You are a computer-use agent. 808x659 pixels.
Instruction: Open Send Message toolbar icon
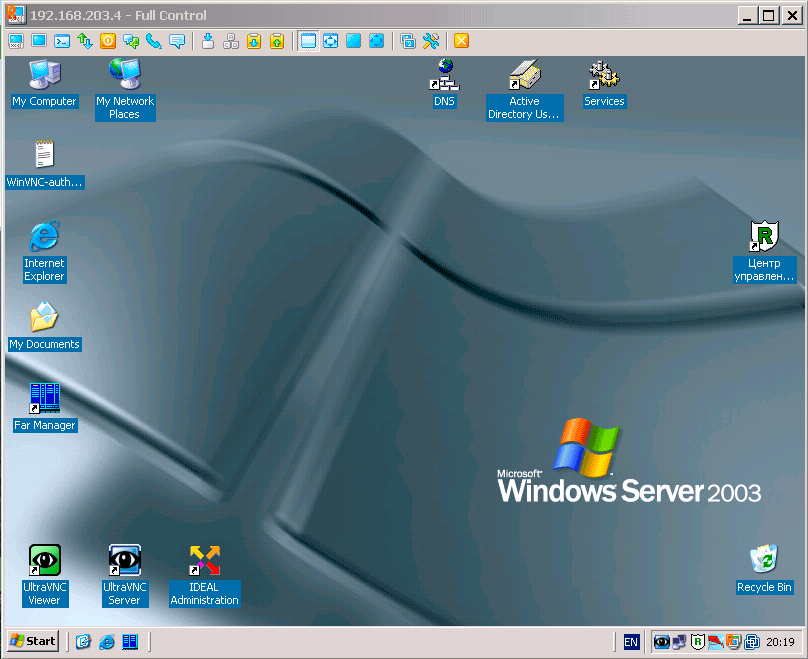[177, 41]
